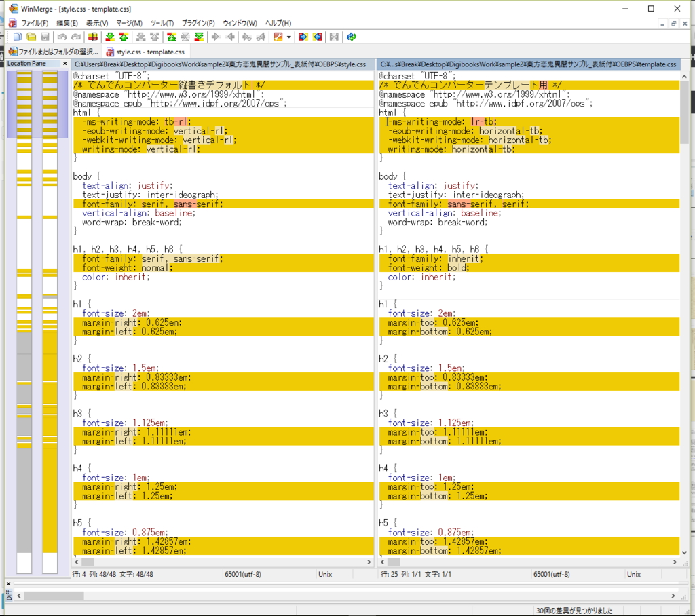The width and height of the screenshot is (695, 616).
Task: Switch to ファイルまたはフォルダの選択 tab
Action: pyautogui.click(x=54, y=52)
